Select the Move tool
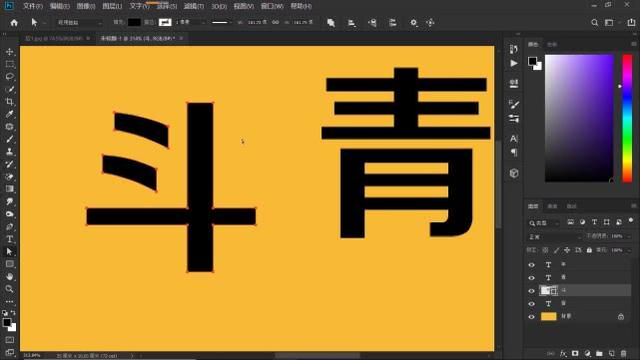Image resolution: width=640 pixels, height=360 pixels. tap(10, 52)
